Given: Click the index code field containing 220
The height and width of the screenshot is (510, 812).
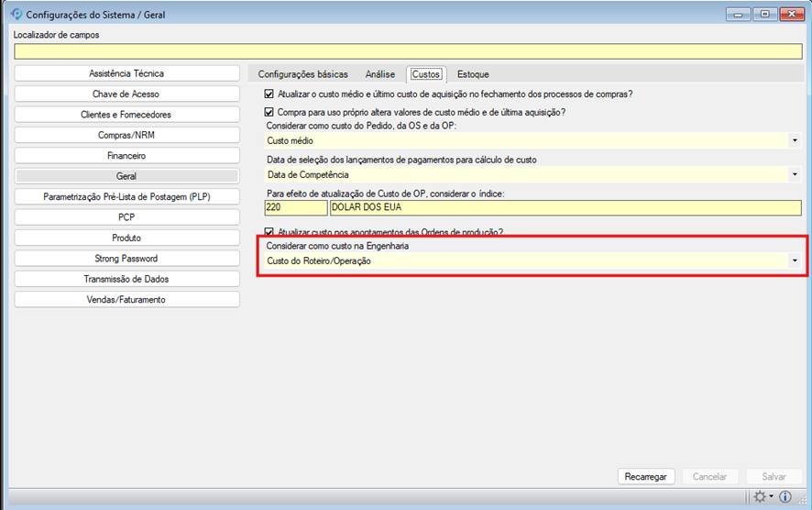Looking at the screenshot, I should pyautogui.click(x=296, y=208).
